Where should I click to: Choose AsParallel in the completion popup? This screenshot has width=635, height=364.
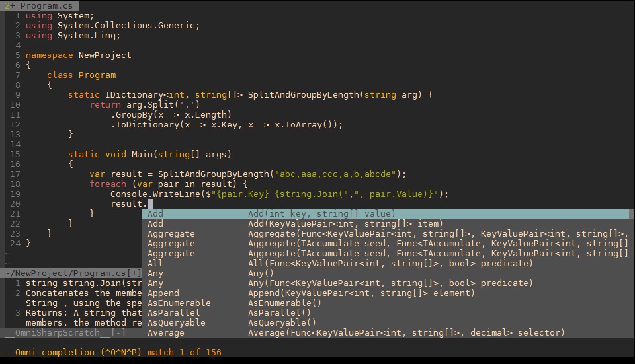pos(173,312)
